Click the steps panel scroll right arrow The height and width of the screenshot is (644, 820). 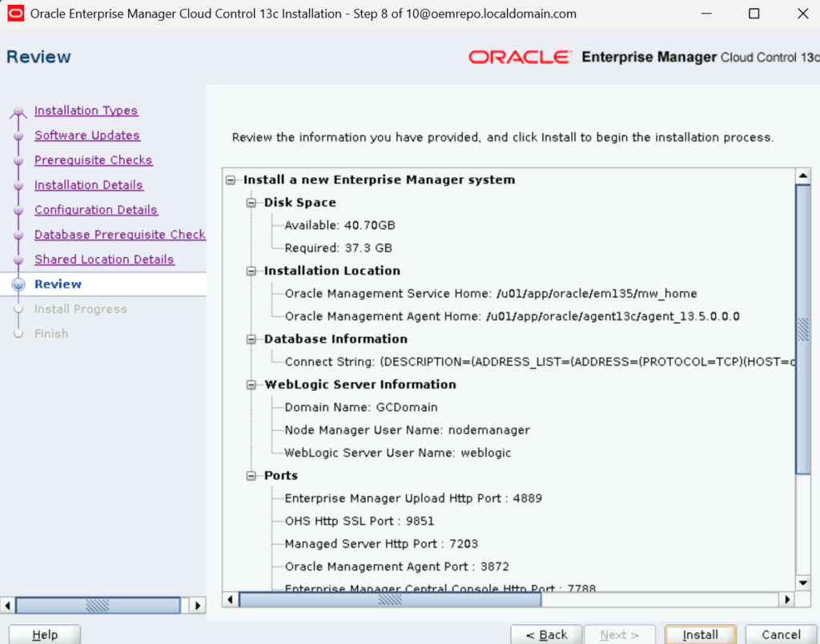click(x=198, y=606)
